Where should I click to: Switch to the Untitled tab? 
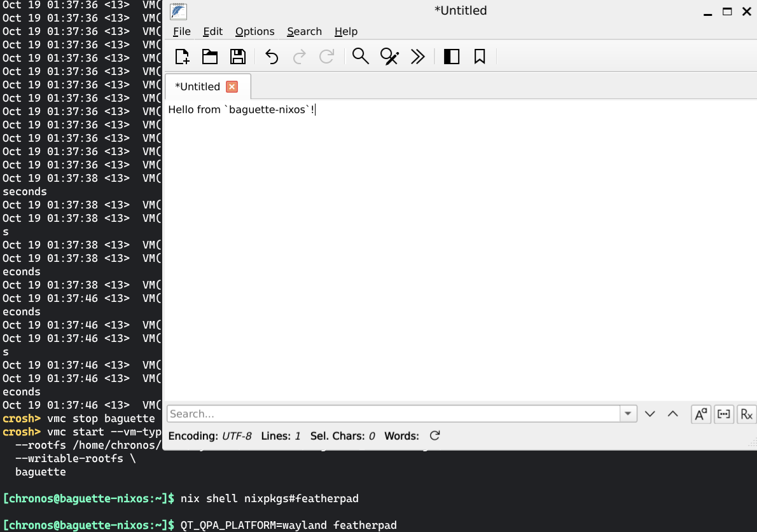click(x=198, y=86)
